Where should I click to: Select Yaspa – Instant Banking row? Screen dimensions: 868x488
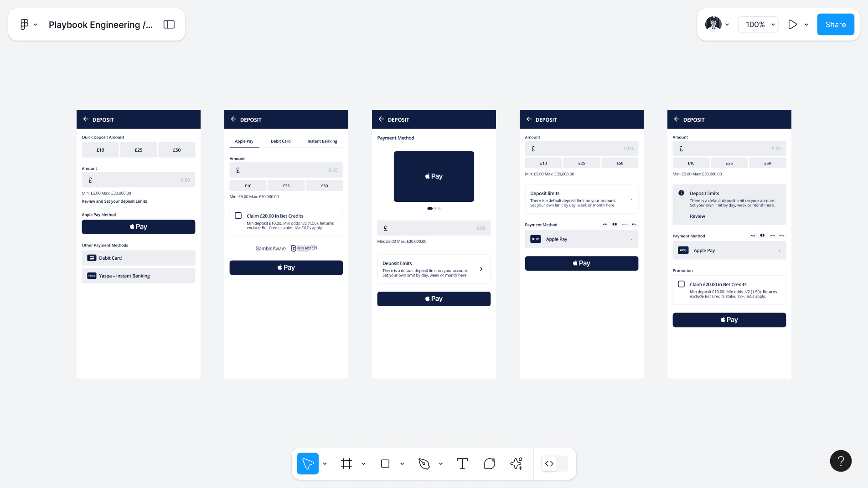139,276
